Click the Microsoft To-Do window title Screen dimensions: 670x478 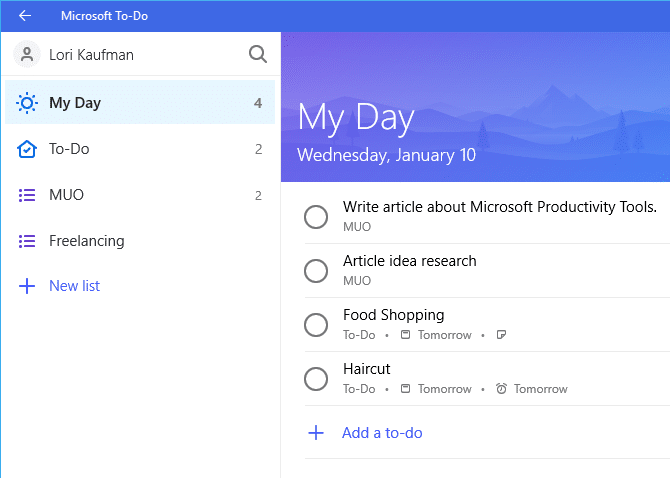[104, 16]
